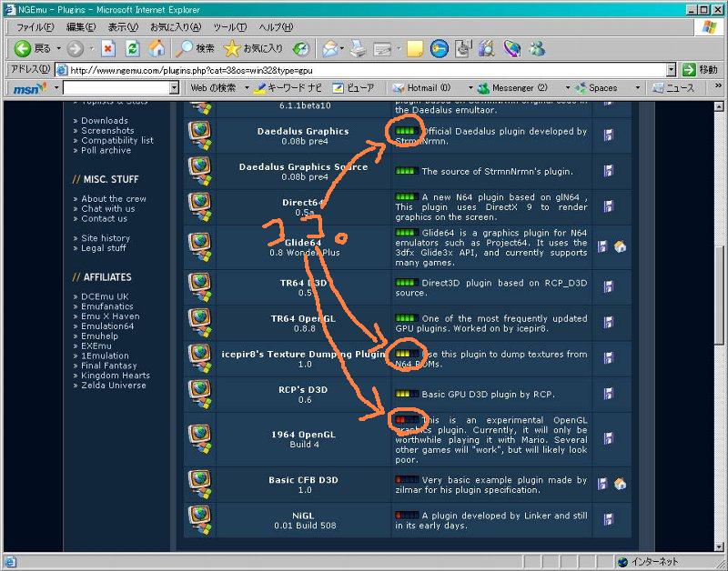The height and width of the screenshot is (571, 728).
Task: Visit Glide64 homepage via house icon
Action: pyautogui.click(x=620, y=246)
